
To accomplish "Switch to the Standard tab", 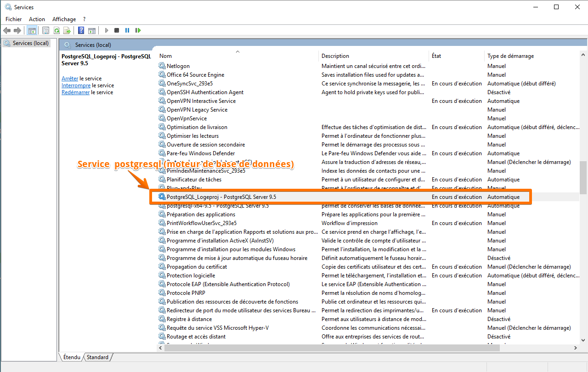I will [x=97, y=357].
